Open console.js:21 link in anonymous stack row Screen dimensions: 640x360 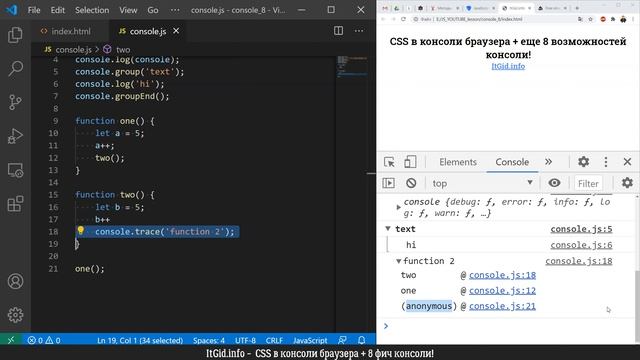coord(502,306)
